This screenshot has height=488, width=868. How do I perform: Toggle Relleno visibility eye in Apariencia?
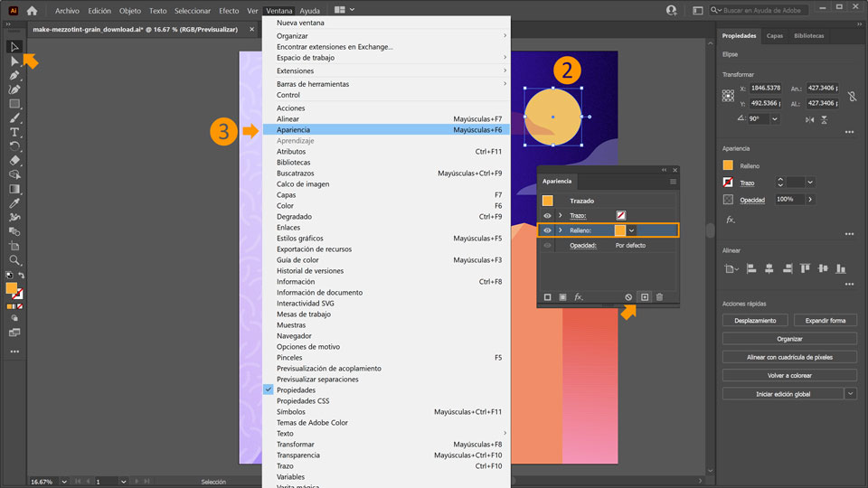click(x=547, y=230)
